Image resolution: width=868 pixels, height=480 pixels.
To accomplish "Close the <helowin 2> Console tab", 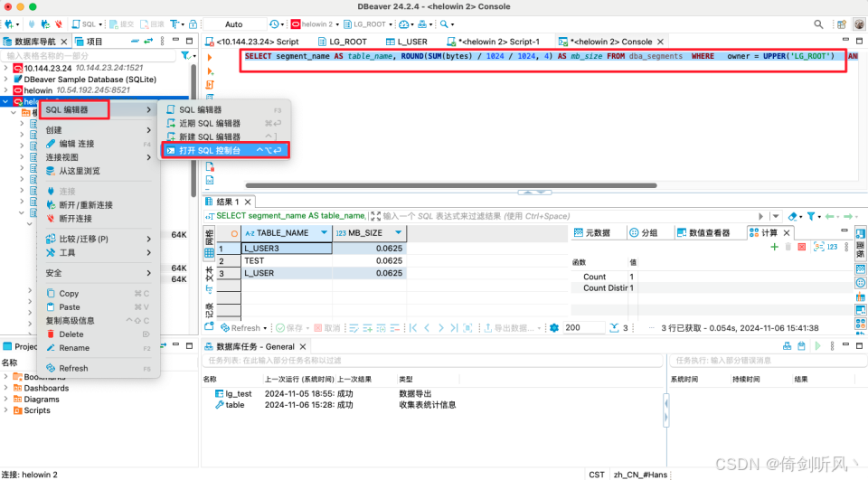I will tap(660, 42).
